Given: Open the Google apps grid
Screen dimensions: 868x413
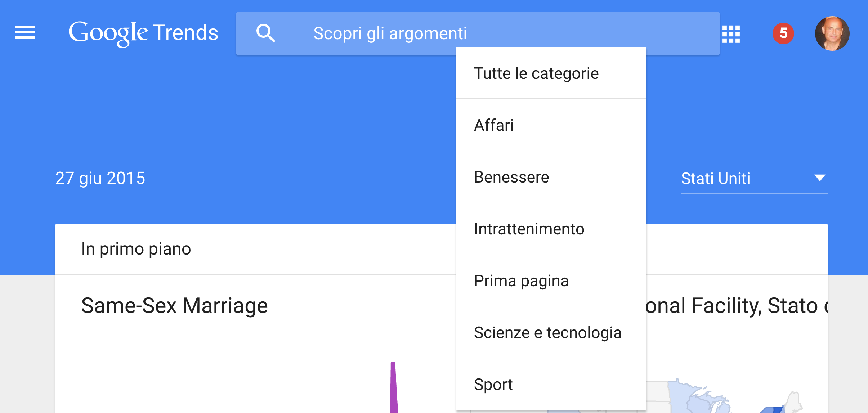Looking at the screenshot, I should (731, 34).
